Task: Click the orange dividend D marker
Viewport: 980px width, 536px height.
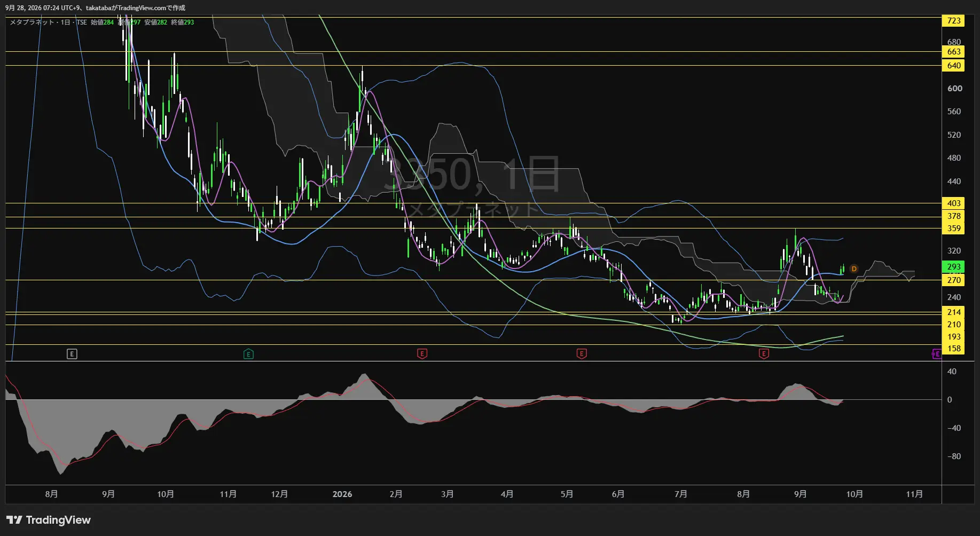Action: 854,269
